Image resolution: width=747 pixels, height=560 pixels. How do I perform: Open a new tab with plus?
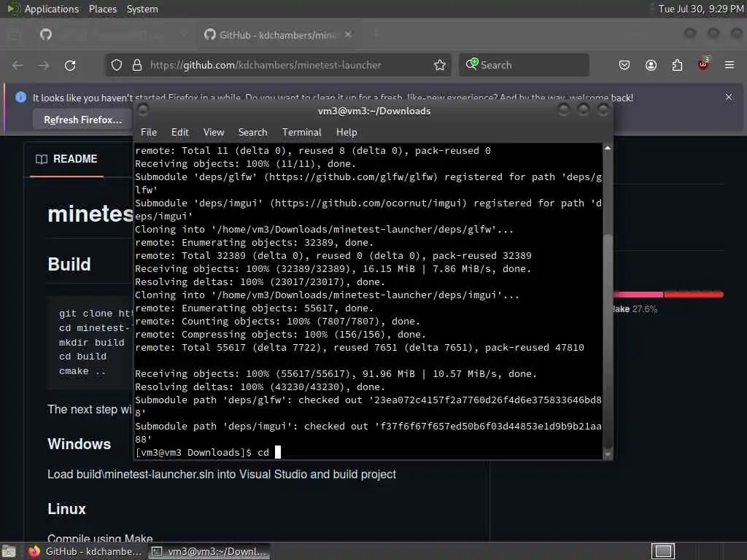pos(376,34)
